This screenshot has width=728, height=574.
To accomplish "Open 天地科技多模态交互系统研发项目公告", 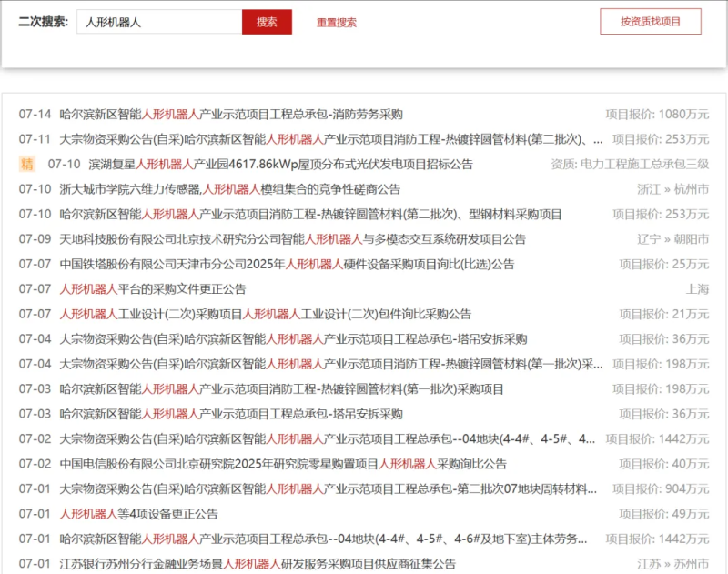I will coord(292,239).
